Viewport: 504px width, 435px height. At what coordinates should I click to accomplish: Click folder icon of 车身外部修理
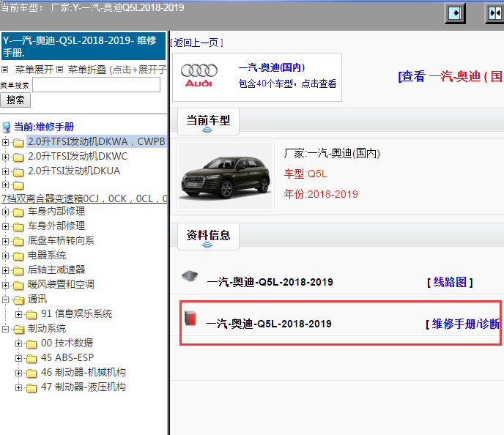point(18,227)
